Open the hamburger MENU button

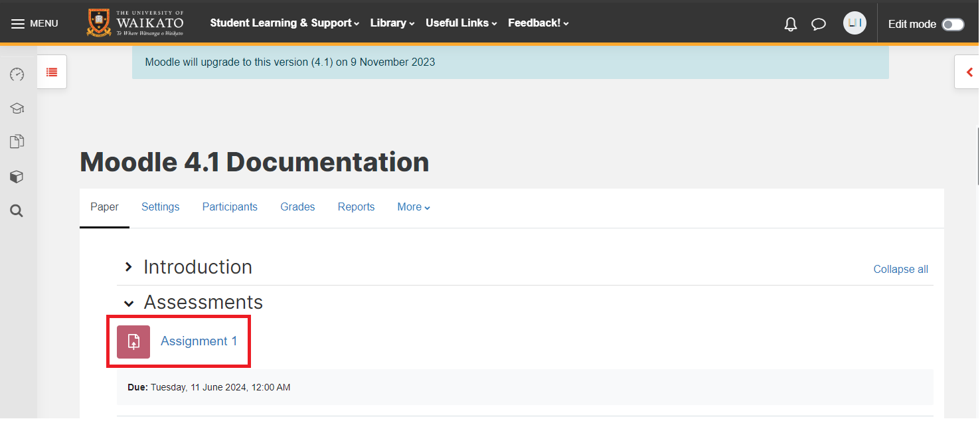click(x=35, y=23)
